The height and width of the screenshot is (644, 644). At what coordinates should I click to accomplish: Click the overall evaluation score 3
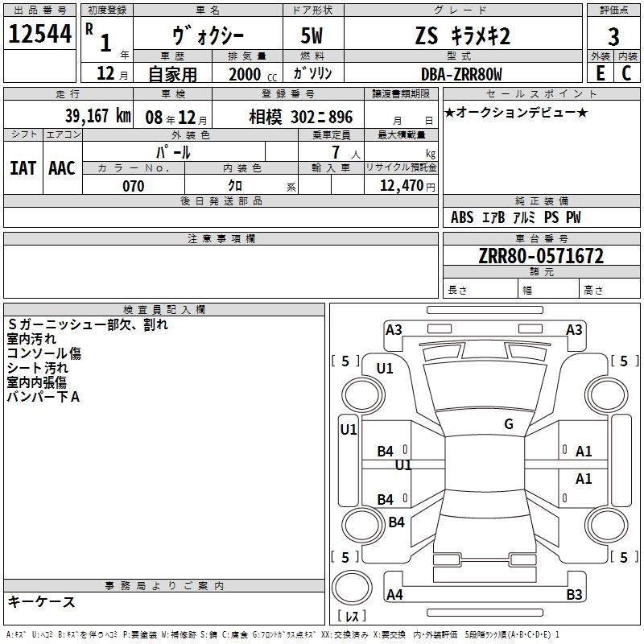coord(613,37)
